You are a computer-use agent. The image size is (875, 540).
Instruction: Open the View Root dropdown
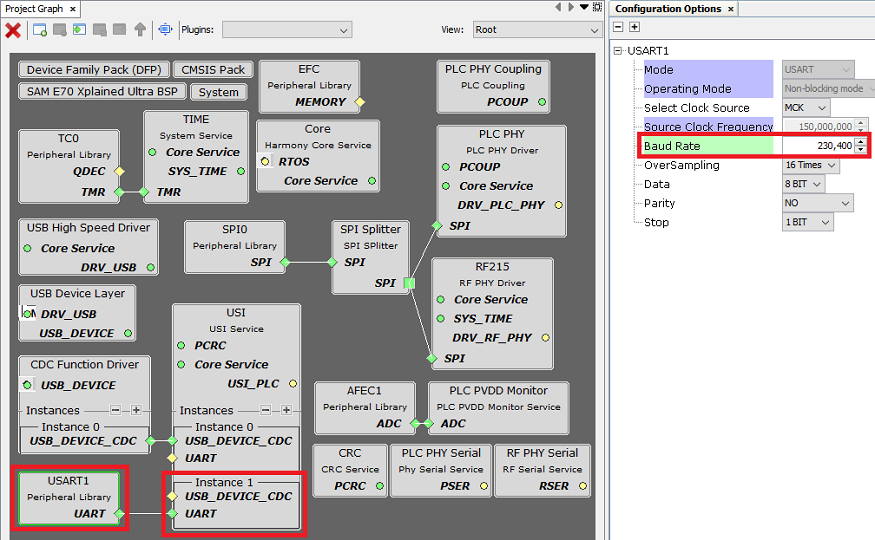point(536,30)
